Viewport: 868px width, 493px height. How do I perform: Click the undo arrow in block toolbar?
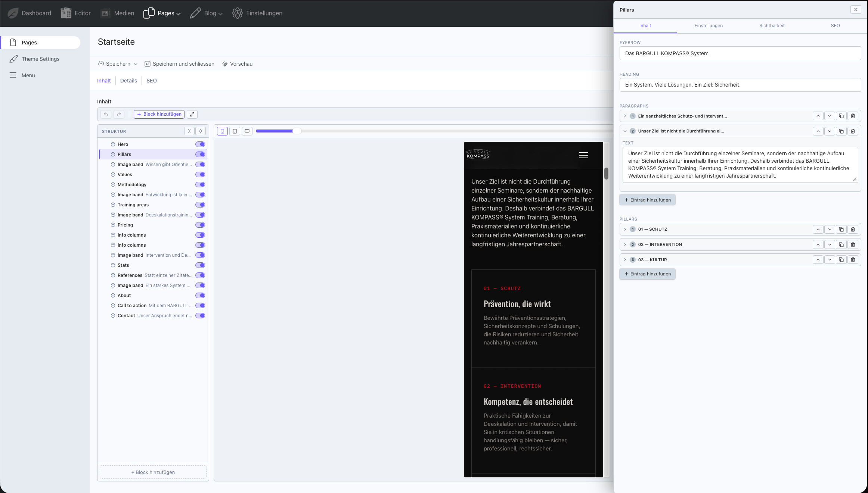[x=106, y=115]
